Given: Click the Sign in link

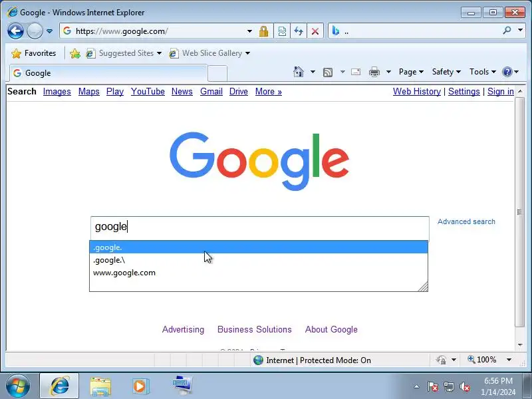Looking at the screenshot, I should tap(501, 92).
